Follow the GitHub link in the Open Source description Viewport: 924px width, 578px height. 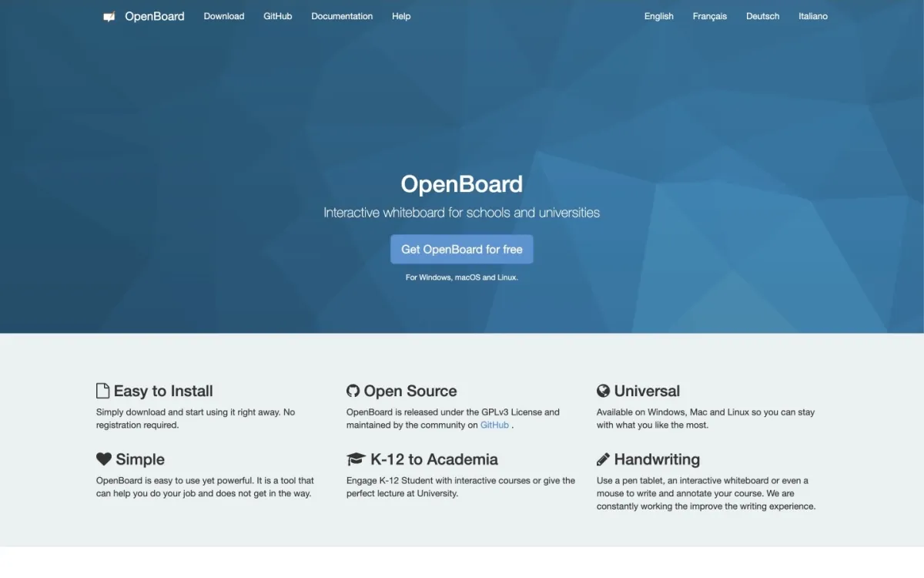tap(494, 425)
